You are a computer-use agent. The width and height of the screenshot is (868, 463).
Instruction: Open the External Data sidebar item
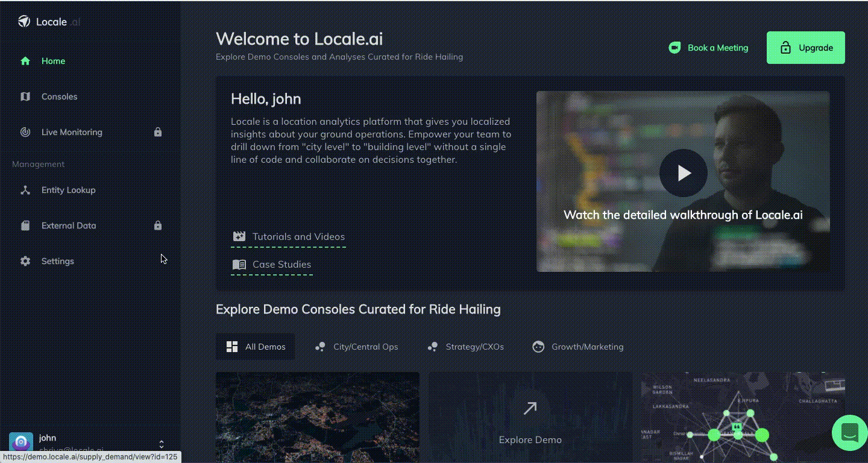point(90,225)
